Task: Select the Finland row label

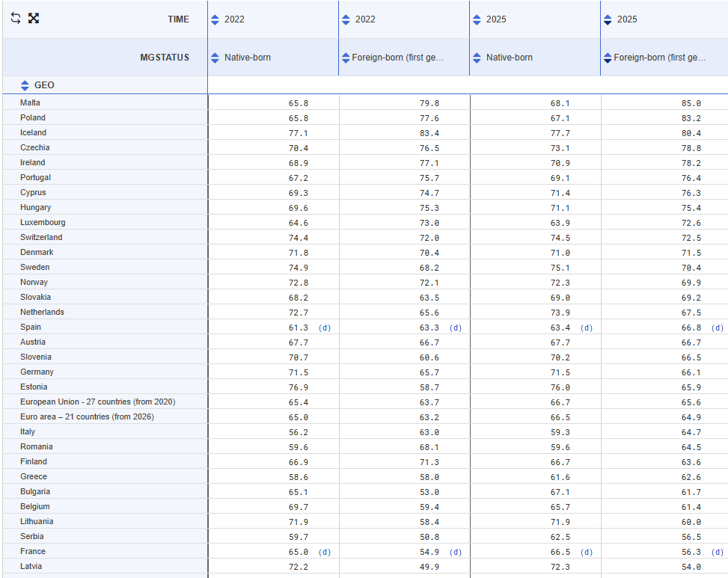Action: click(x=34, y=461)
